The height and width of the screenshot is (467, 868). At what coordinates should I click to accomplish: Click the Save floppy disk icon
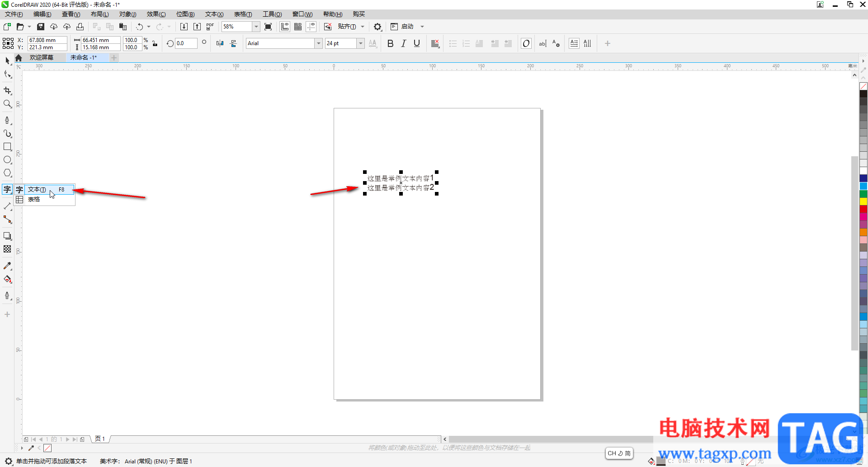(41, 27)
